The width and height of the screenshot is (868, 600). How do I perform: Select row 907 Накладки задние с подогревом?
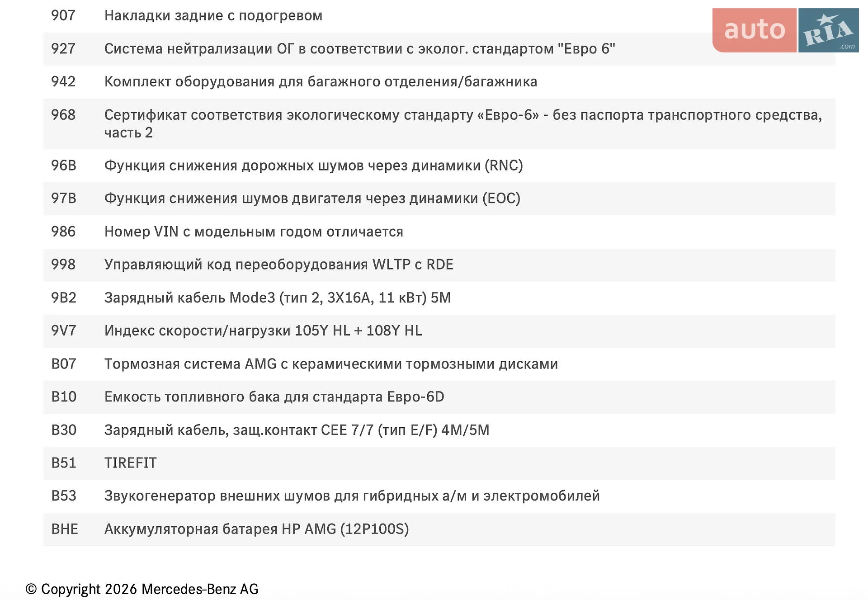click(x=439, y=16)
